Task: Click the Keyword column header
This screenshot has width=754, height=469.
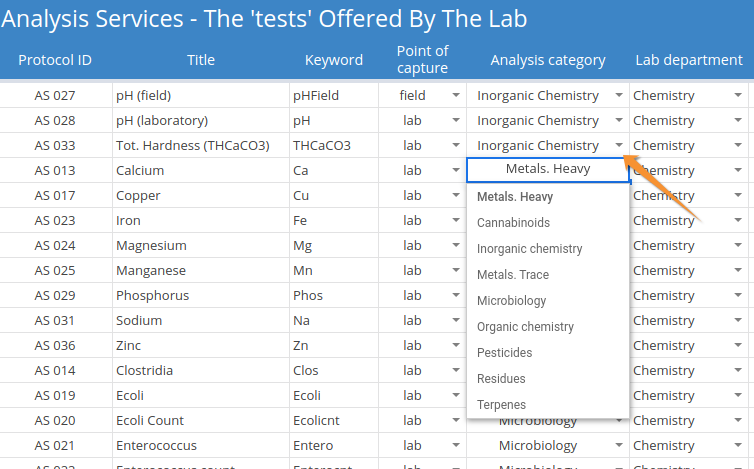Action: (x=333, y=60)
